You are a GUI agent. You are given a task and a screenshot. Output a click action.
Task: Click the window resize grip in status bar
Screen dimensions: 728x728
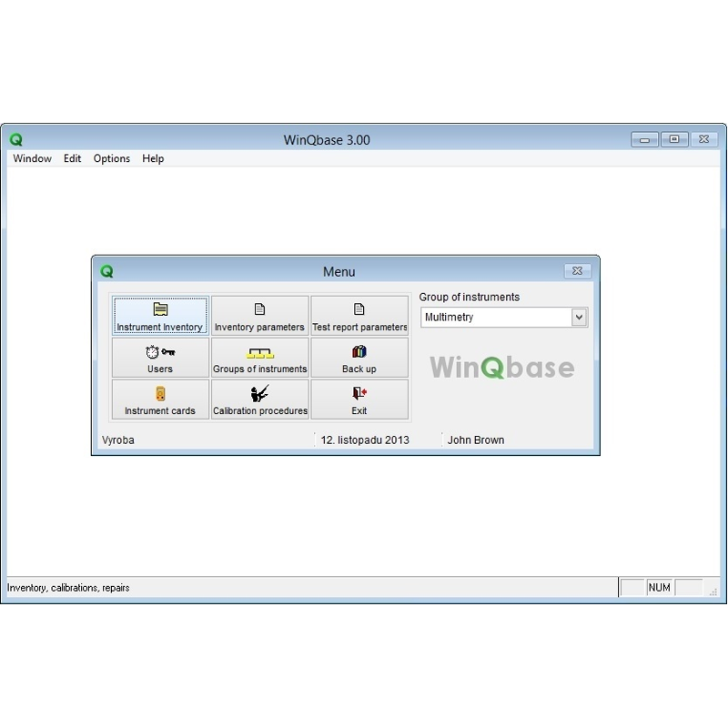click(x=713, y=591)
